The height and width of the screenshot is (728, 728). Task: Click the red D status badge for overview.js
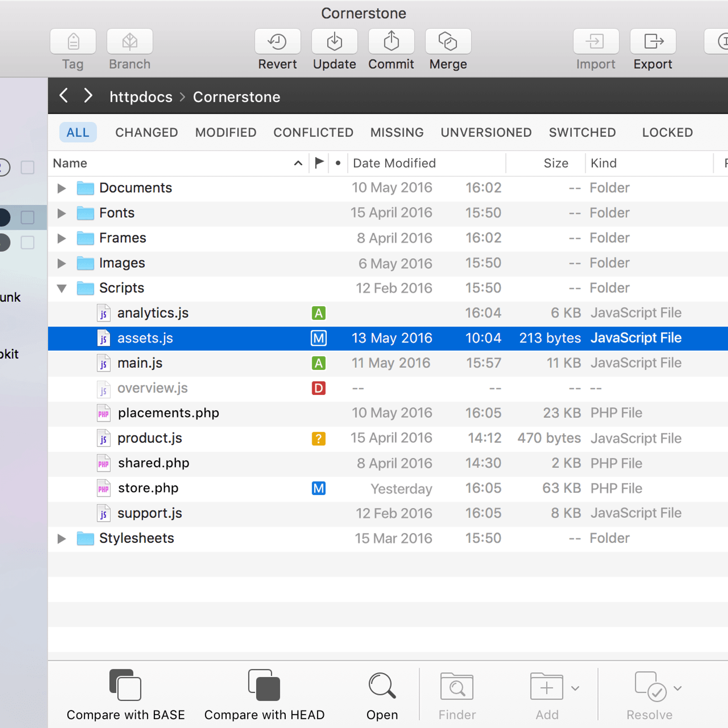pos(318,388)
